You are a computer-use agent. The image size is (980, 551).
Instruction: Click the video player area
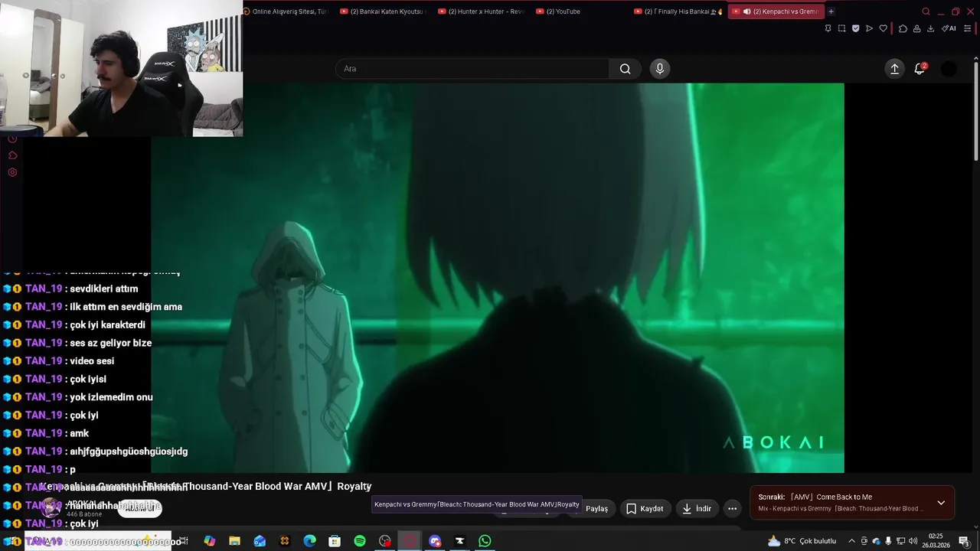pyautogui.click(x=498, y=278)
